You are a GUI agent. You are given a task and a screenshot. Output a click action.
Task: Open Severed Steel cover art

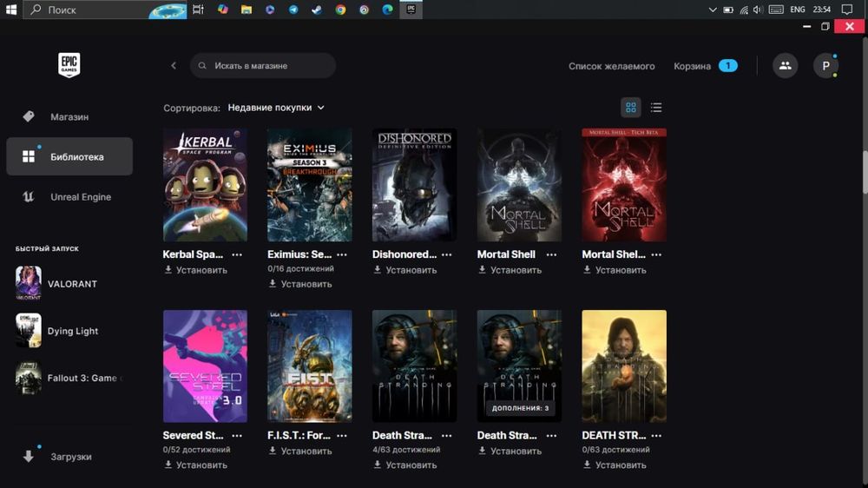click(205, 366)
